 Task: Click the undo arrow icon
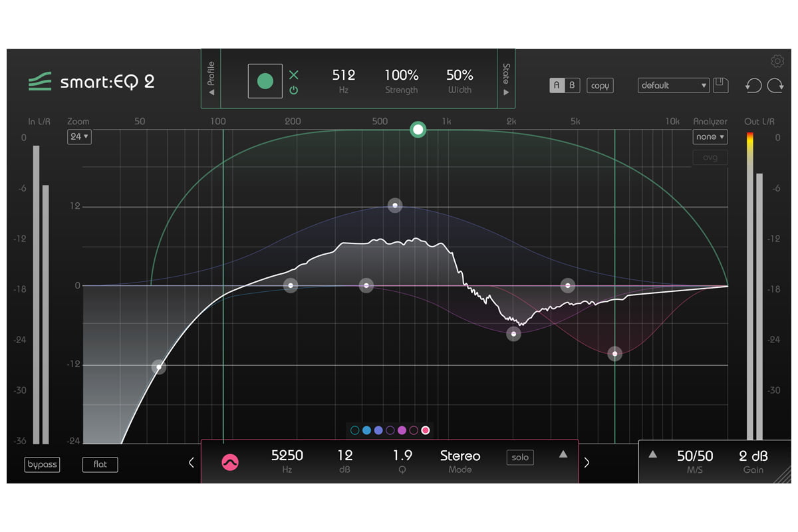point(753,85)
